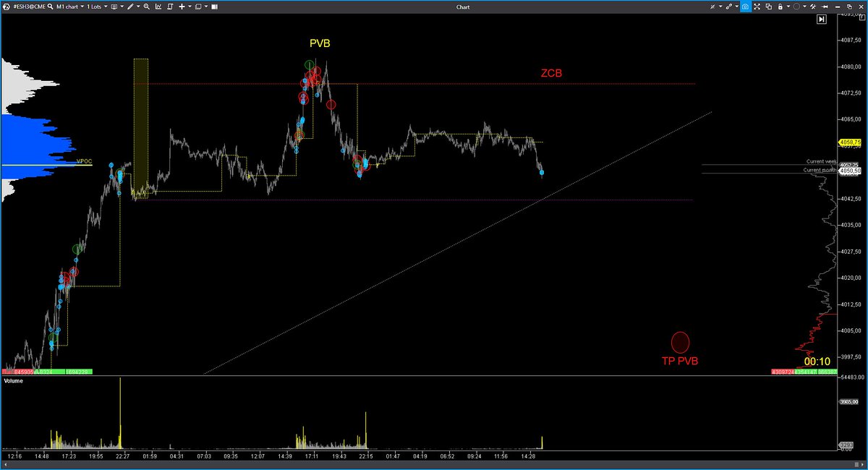
Task: Click the 3985,00 volume scale marker
Action: (x=849, y=402)
